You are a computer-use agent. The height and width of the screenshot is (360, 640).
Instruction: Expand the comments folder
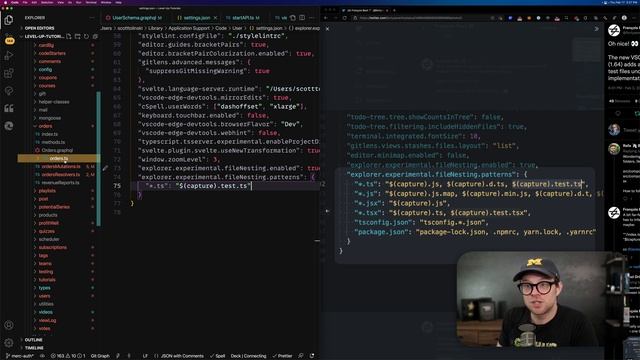point(49,62)
